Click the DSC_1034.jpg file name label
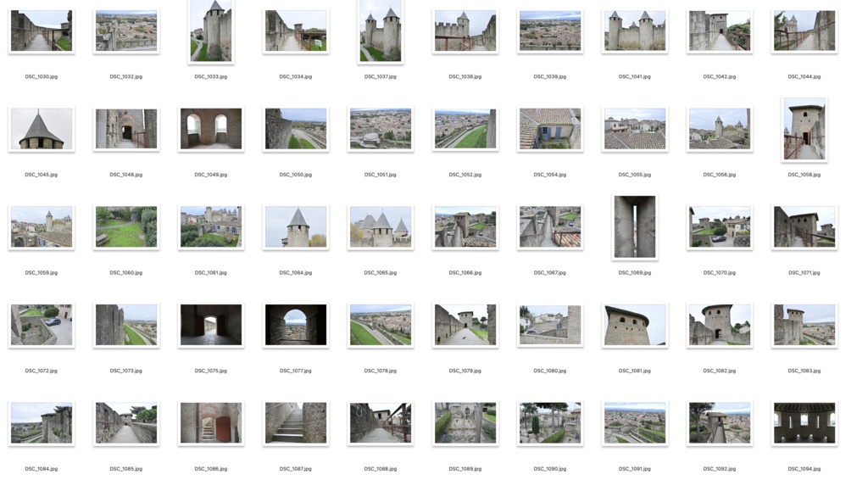This screenshot has height=480, width=868. pyautogui.click(x=296, y=77)
